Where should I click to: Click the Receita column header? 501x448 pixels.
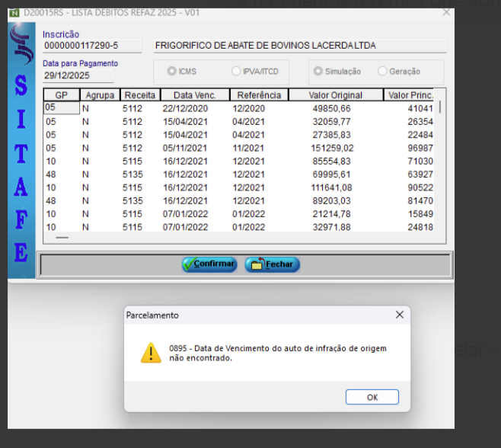coord(139,95)
